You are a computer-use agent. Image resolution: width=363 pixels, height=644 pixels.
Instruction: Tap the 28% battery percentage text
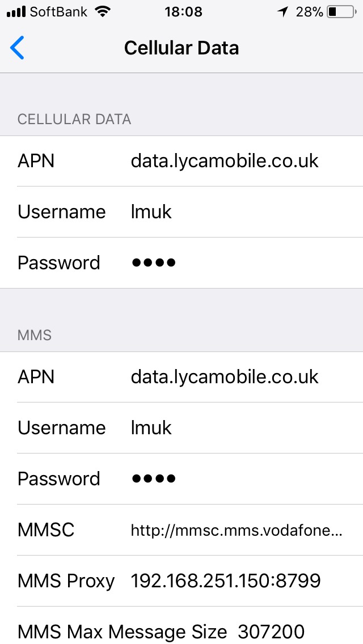pos(309,12)
